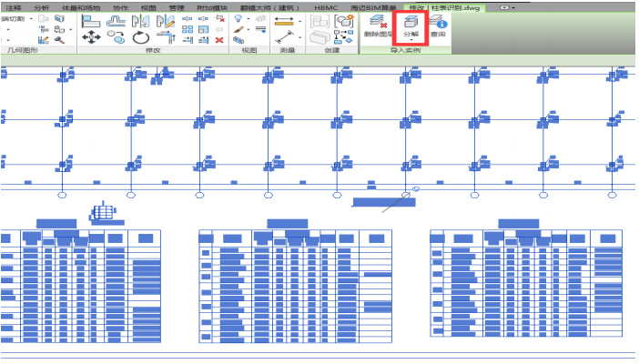Toggle ribbon minimize button after file tab
The height and width of the screenshot is (364, 639).
click(504, 7)
